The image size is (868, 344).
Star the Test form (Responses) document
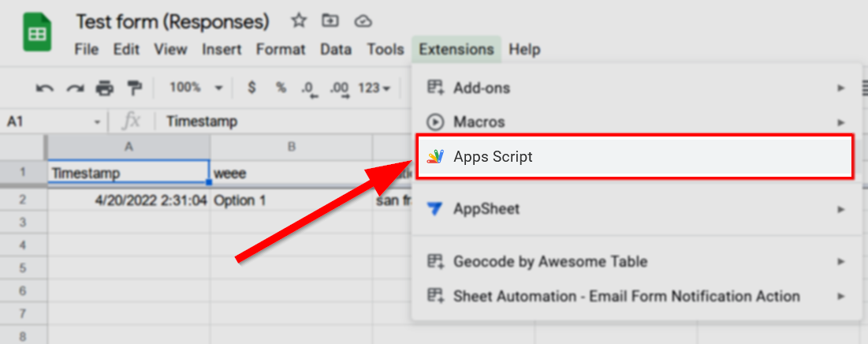click(299, 21)
